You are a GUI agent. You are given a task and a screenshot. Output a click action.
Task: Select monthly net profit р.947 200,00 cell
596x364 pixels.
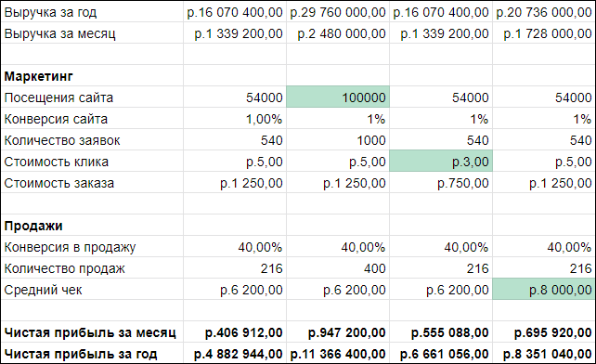(338, 332)
